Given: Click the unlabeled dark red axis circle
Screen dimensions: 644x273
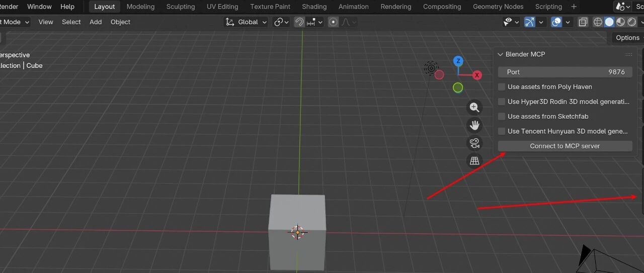Looking at the screenshot, I should click(x=439, y=75).
